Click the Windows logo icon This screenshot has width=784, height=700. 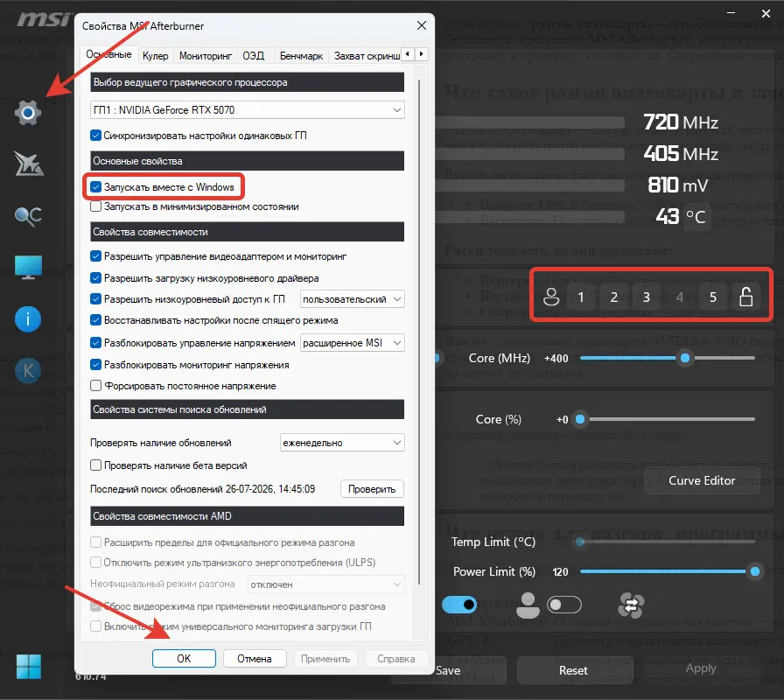tap(29, 667)
